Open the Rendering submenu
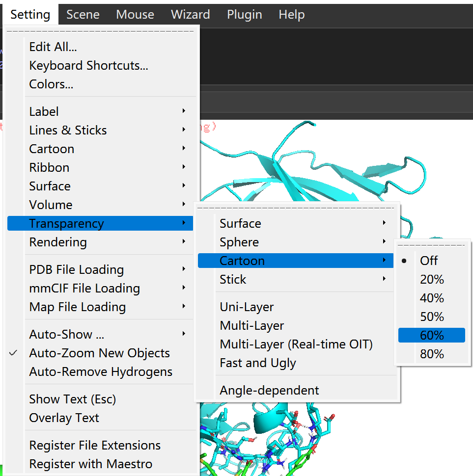Image resolution: width=473 pixels, height=476 pixels. pyautogui.click(x=58, y=242)
